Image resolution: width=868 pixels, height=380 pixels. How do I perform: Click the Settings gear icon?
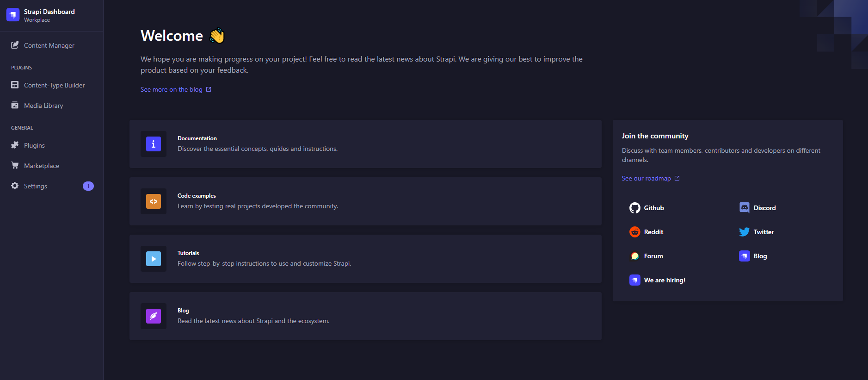pos(15,186)
